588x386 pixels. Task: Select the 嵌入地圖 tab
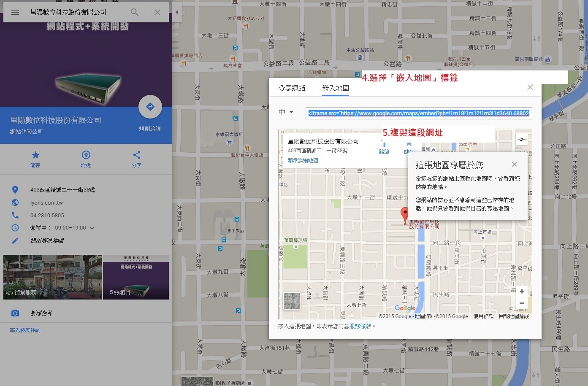click(x=336, y=88)
